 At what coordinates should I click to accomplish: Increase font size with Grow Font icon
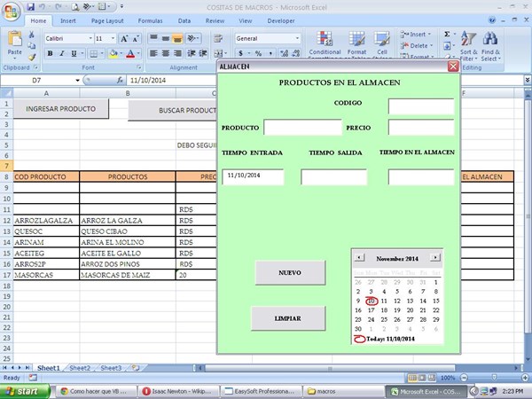click(124, 39)
